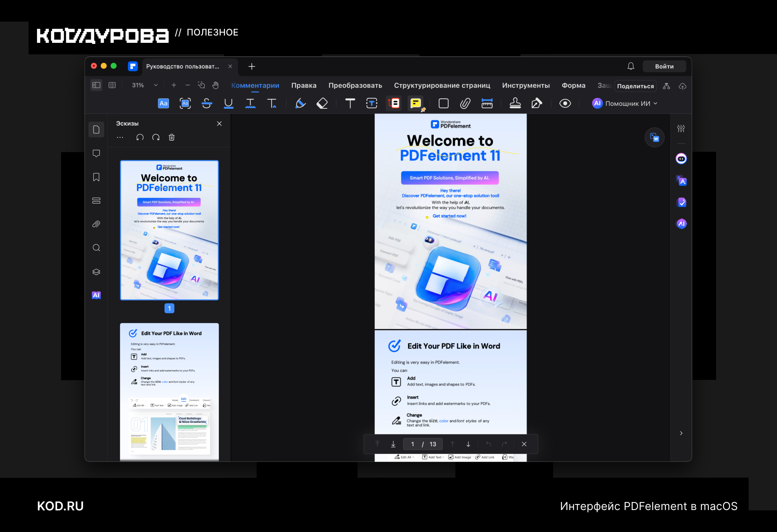Toggle the hide annotations eye icon
The image size is (777, 532).
coord(565,104)
